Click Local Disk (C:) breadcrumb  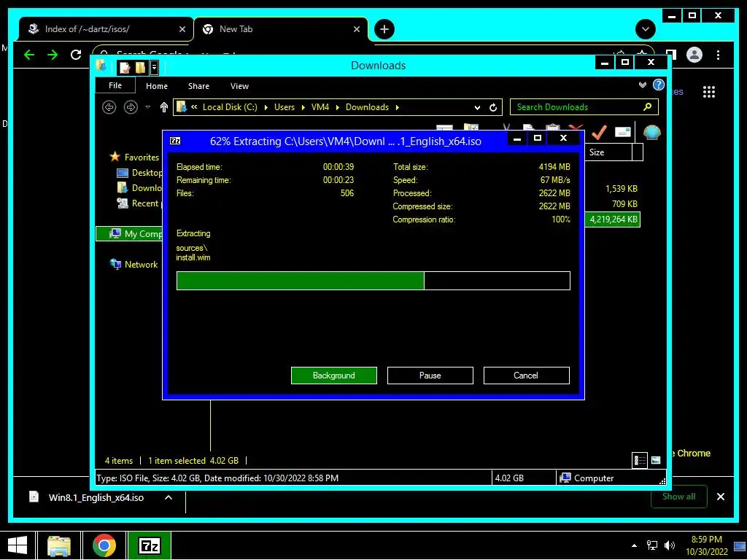point(230,107)
